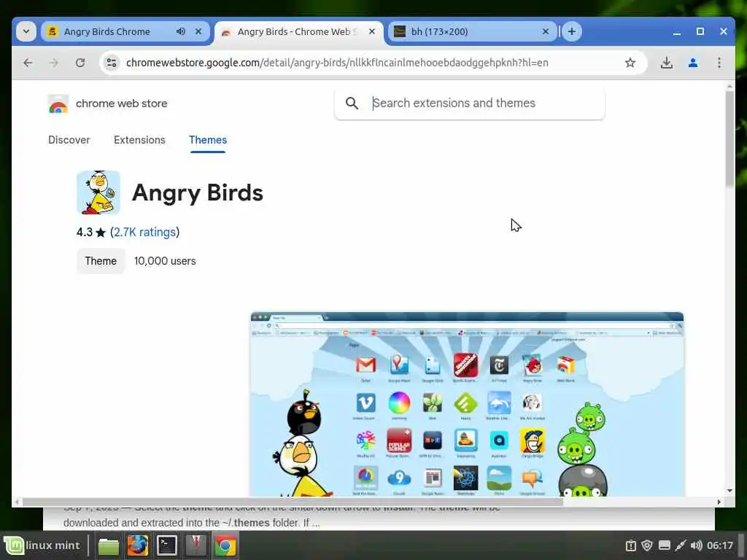The height and width of the screenshot is (560, 747).
Task: Open the volume control tray icon
Action: click(697, 545)
